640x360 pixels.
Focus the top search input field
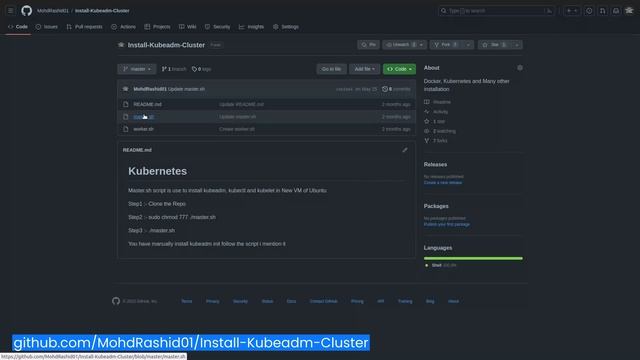496,11
